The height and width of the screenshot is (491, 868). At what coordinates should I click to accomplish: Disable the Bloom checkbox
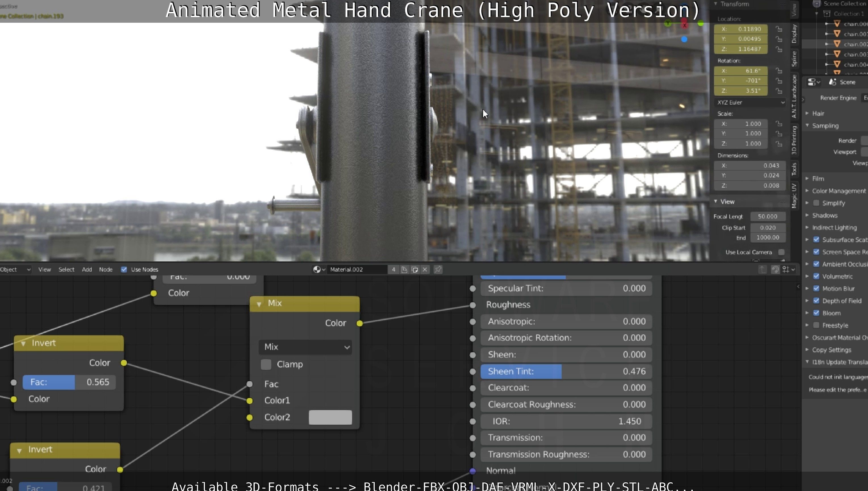click(816, 313)
